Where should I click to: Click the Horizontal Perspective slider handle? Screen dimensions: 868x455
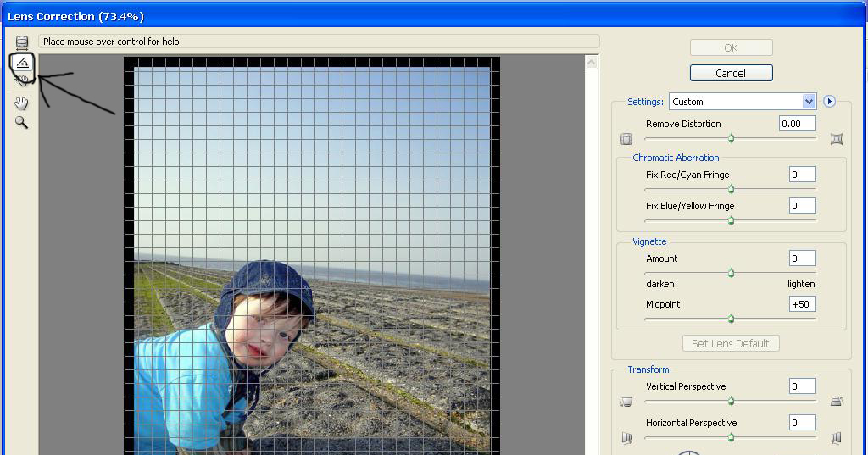(x=731, y=437)
